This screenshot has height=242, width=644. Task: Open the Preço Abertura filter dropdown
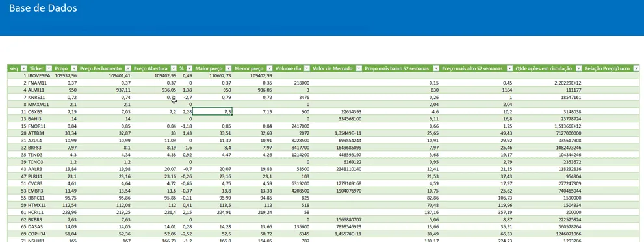pyautogui.click(x=174, y=68)
